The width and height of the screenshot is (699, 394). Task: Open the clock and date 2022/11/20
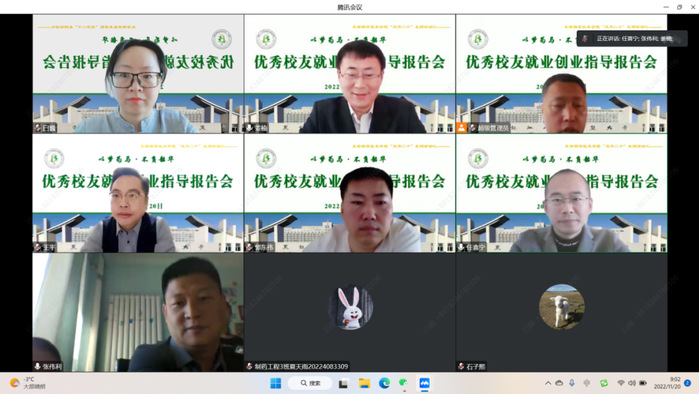coord(667,383)
